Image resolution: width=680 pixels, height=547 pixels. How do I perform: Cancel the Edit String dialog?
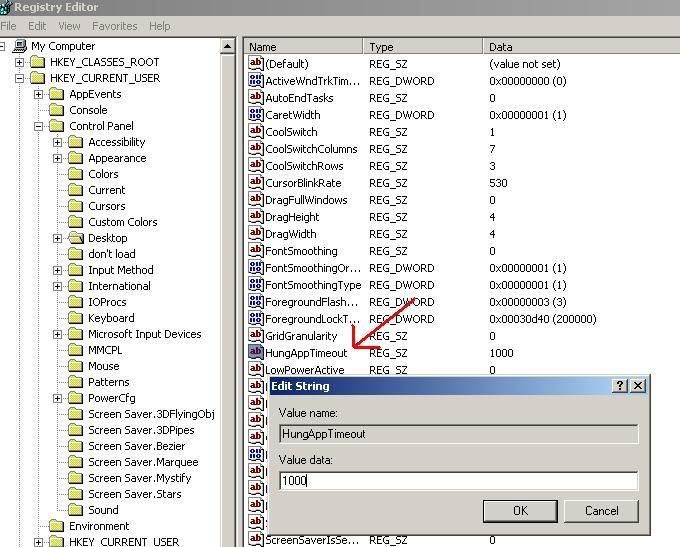[601, 511]
